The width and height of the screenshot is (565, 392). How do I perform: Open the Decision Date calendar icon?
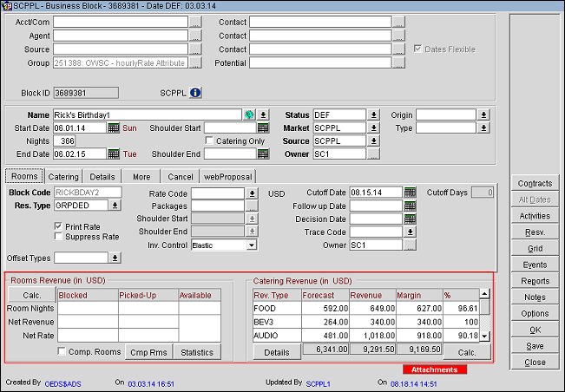(x=411, y=219)
